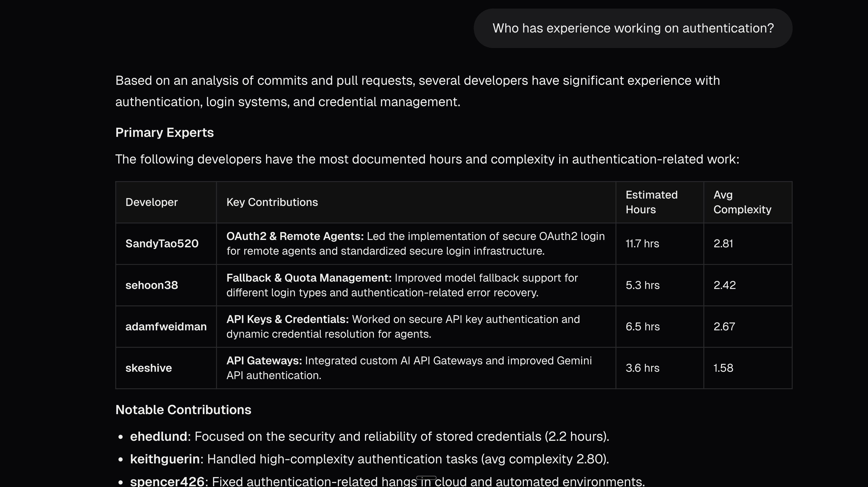Click the 2.42 complexity value

[x=724, y=285]
